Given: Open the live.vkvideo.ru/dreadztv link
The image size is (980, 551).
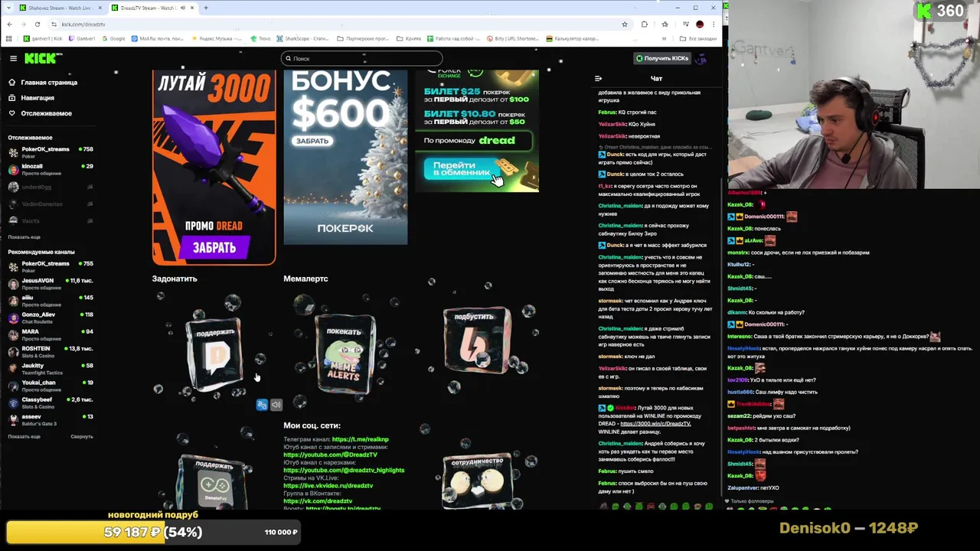Looking at the screenshot, I should (x=328, y=485).
